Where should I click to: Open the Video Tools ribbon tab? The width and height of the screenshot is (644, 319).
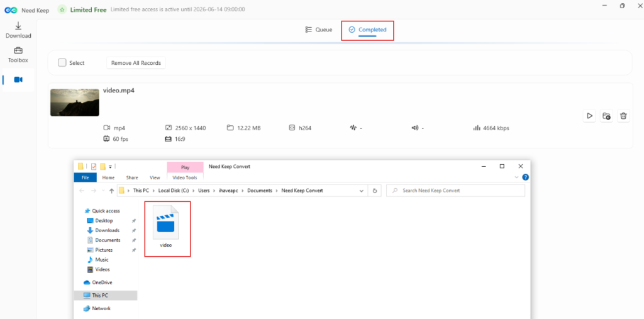[185, 177]
